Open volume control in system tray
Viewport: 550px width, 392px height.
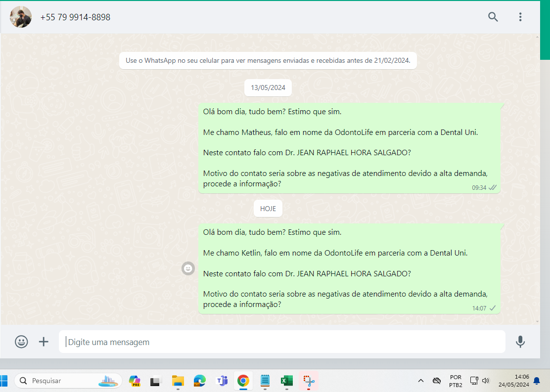486,381
